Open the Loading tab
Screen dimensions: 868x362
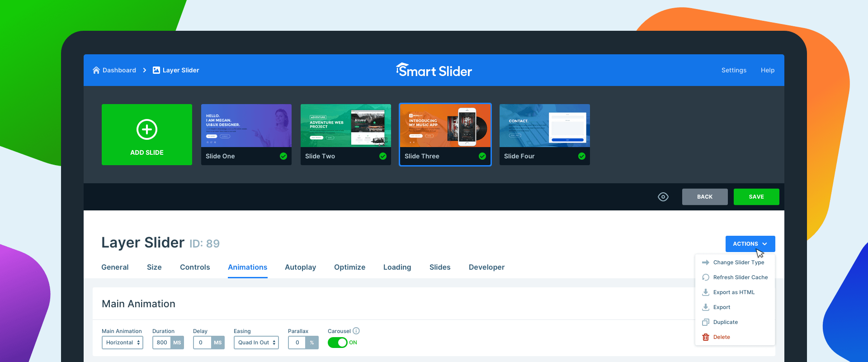pyautogui.click(x=397, y=267)
